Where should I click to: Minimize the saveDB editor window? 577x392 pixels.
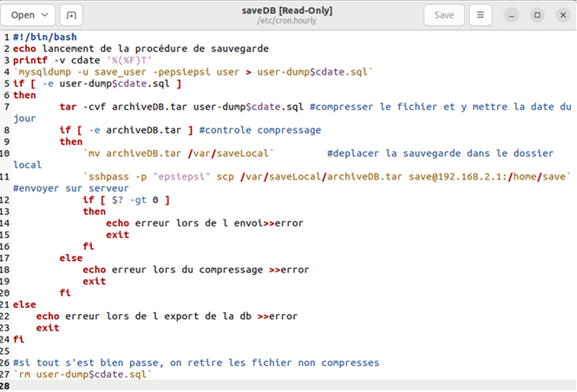(x=515, y=15)
